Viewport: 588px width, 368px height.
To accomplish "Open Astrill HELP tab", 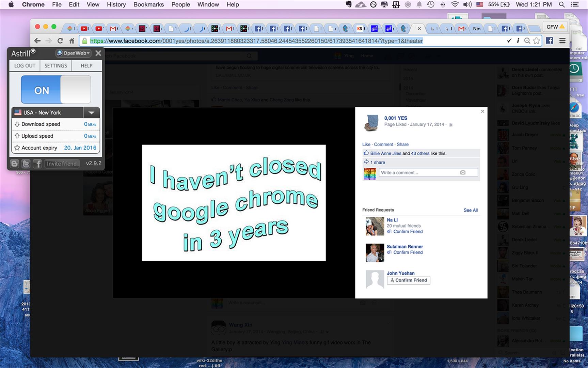I will coord(86,66).
